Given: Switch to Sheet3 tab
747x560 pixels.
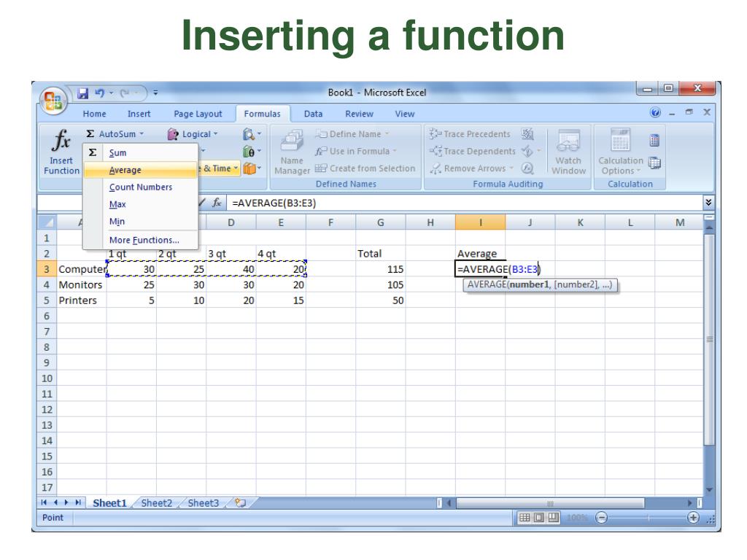Looking at the screenshot, I should [203, 503].
